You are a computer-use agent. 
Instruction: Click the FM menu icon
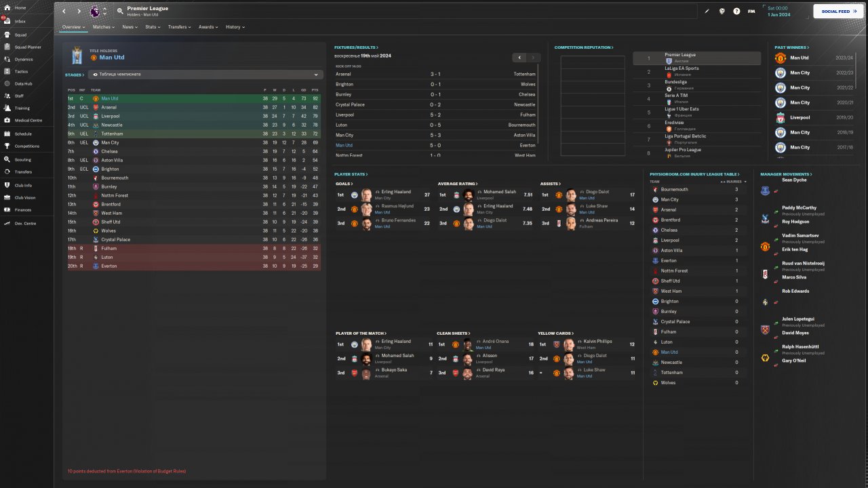pos(751,12)
